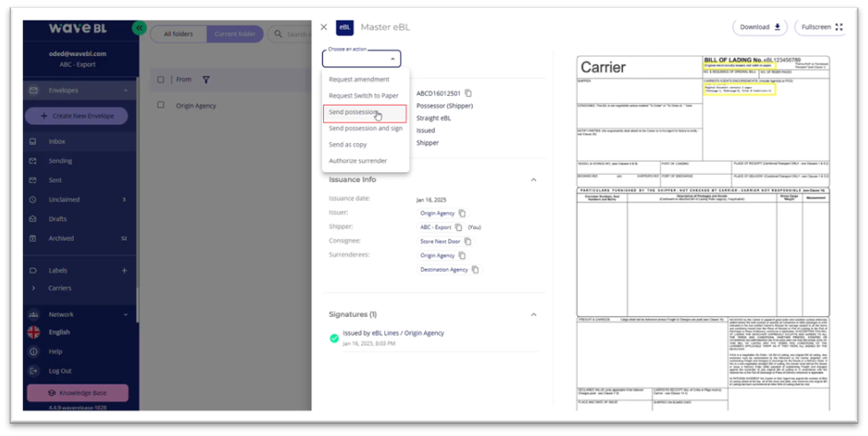The height and width of the screenshot is (436, 868).
Task: Expand the Carriers label group
Action: (x=33, y=288)
